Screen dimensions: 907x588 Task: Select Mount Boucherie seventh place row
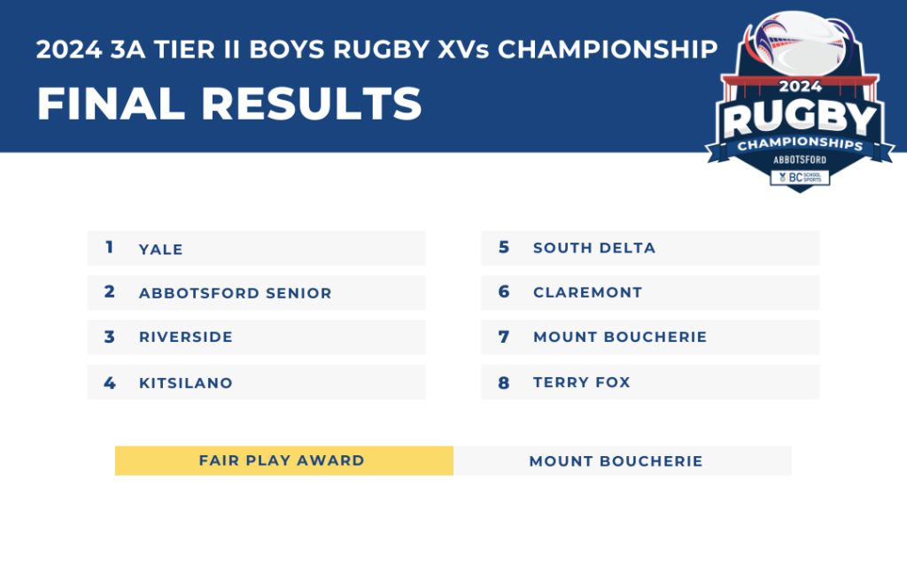point(650,337)
